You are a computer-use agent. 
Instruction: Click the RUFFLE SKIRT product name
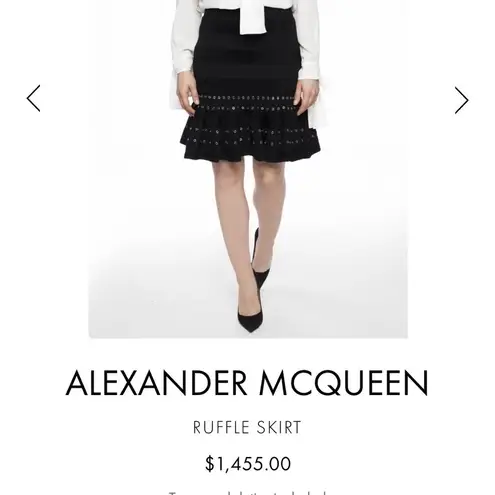click(x=247, y=428)
